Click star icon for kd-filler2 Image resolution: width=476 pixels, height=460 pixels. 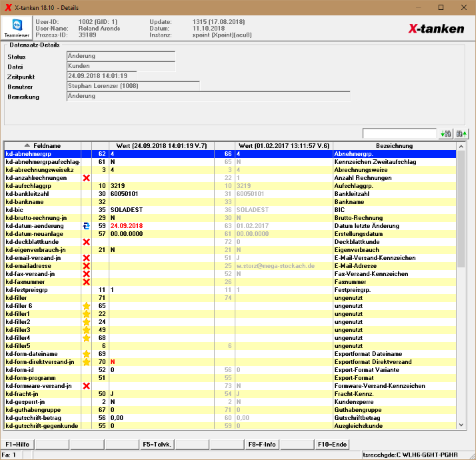86,322
